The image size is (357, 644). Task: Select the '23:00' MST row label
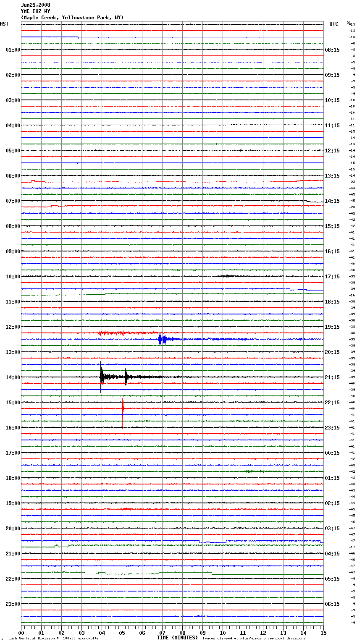pyautogui.click(x=13, y=604)
